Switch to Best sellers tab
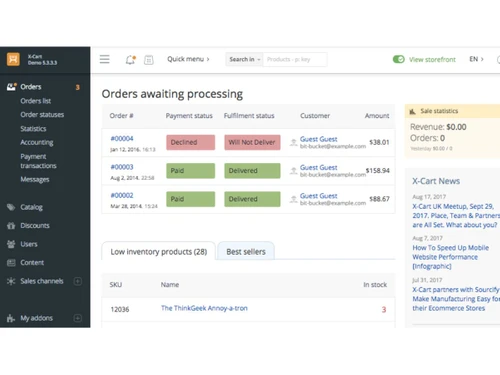This screenshot has width=500, height=375. [x=246, y=252]
